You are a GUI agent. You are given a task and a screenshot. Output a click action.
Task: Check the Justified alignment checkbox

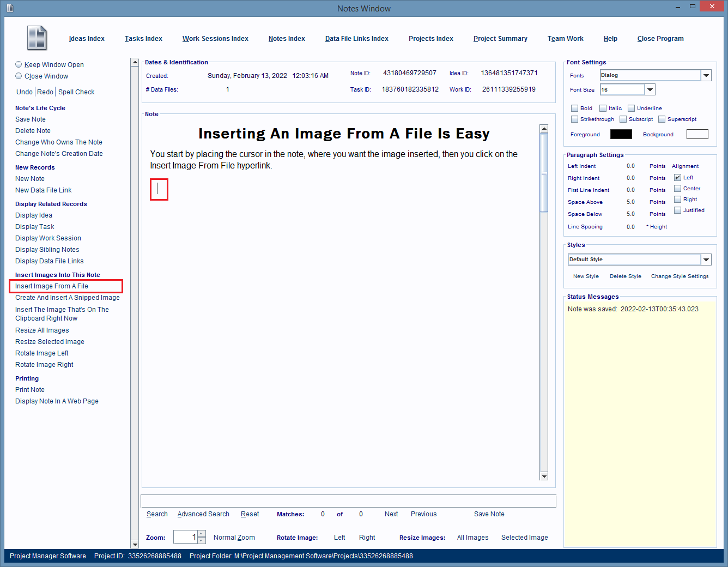click(677, 210)
